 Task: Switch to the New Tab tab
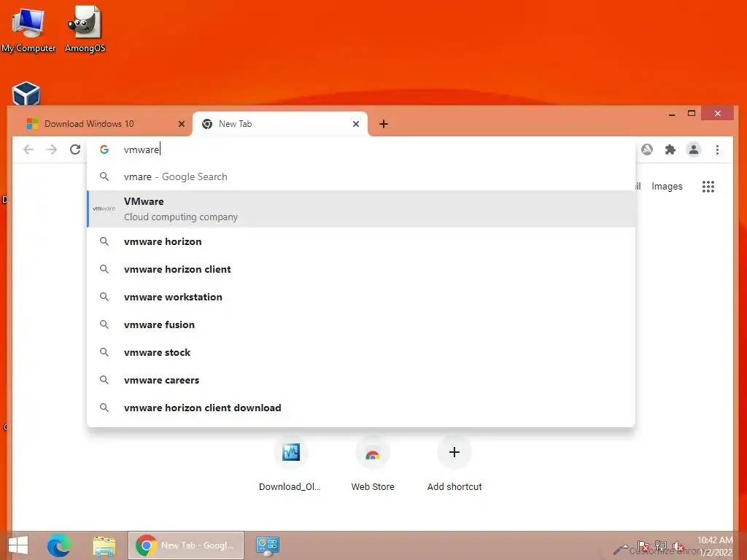(x=280, y=124)
